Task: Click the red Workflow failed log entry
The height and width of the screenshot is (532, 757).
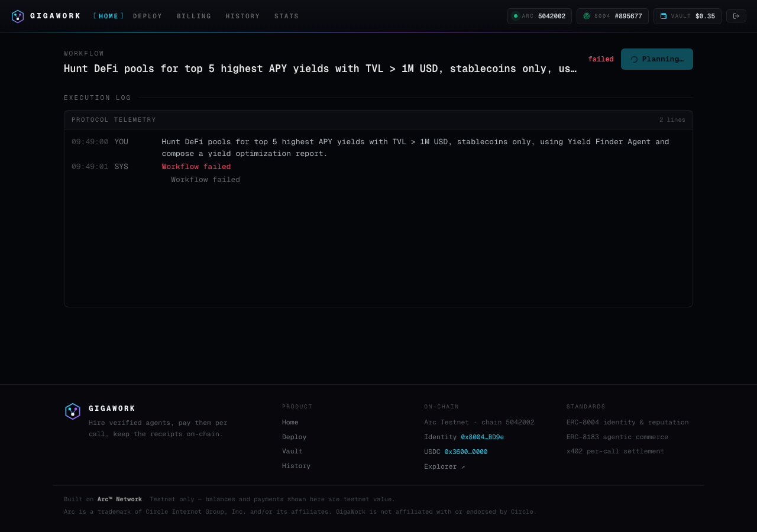Action: point(196,167)
